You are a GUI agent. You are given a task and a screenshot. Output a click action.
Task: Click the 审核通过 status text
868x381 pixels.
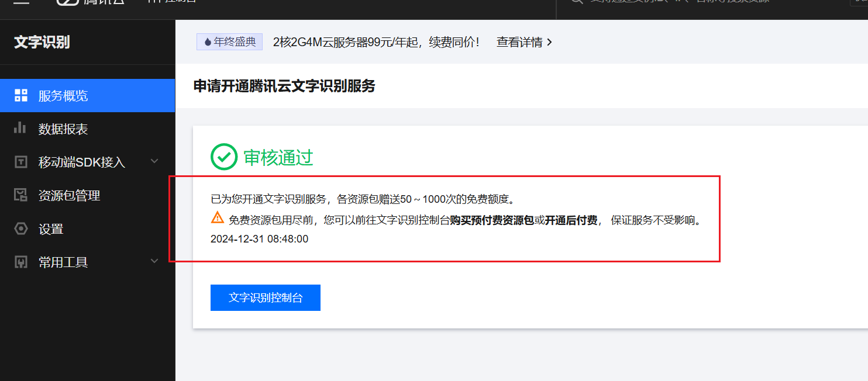(x=278, y=157)
